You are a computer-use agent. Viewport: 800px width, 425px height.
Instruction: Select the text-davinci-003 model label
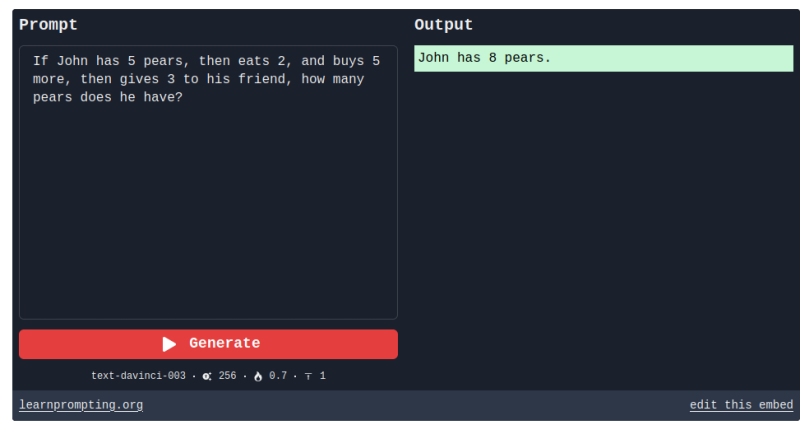(x=138, y=376)
